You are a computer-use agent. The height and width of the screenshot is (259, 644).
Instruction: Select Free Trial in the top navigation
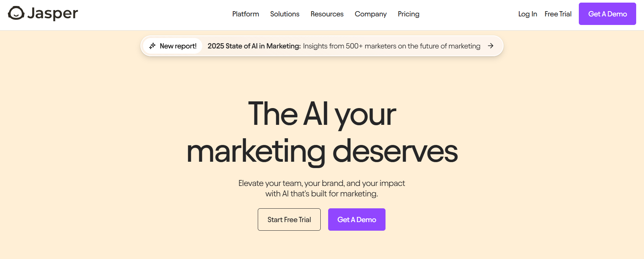click(558, 14)
